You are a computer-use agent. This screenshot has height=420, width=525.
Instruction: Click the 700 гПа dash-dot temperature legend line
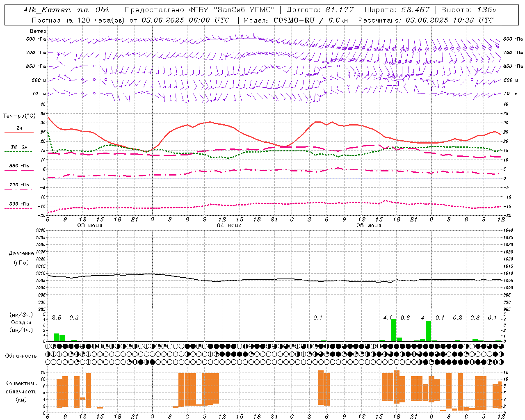[18, 189]
